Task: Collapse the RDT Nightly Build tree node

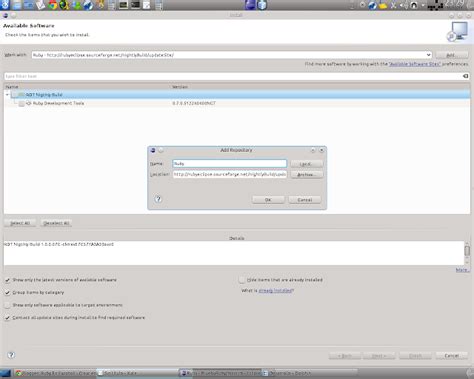Action: pos(7,95)
